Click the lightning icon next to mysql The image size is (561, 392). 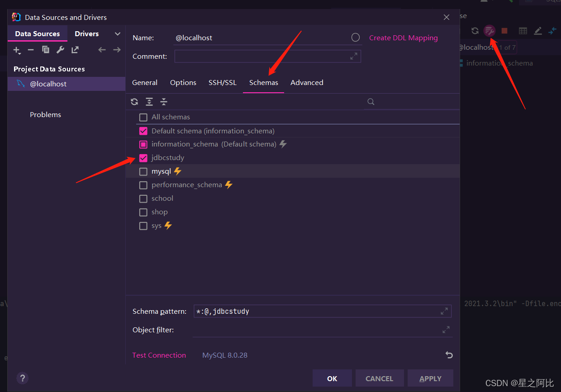pyautogui.click(x=178, y=171)
